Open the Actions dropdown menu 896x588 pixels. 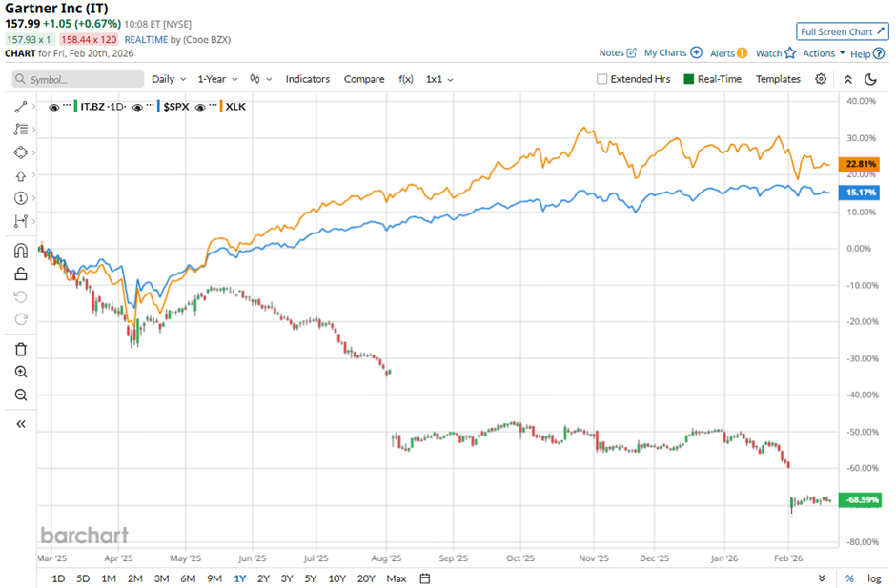(824, 53)
